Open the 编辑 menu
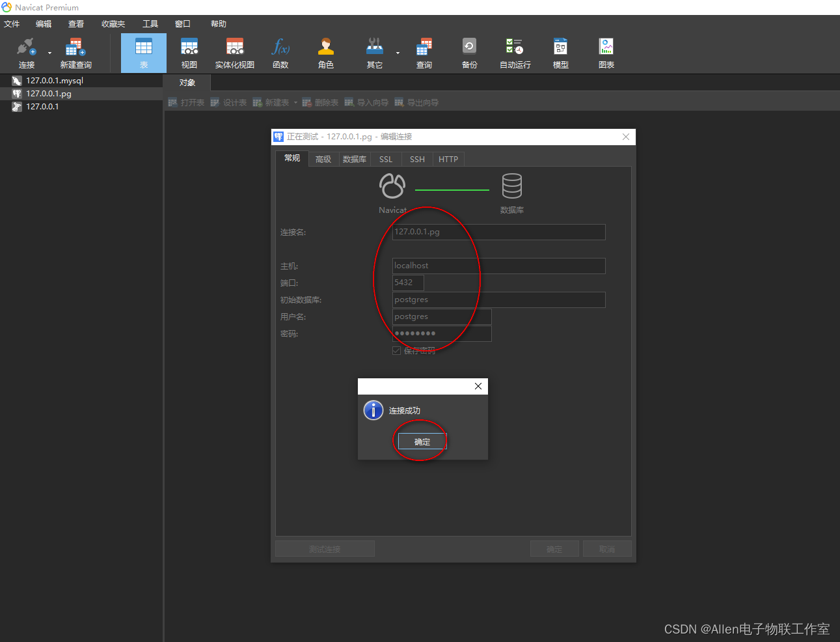Image resolution: width=840 pixels, height=642 pixels. point(44,24)
